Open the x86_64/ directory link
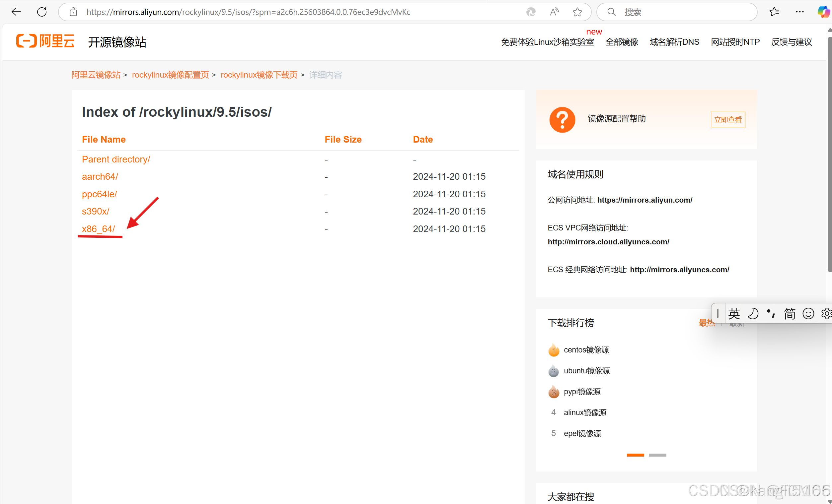Screen dimensions: 832x504 pos(98,229)
